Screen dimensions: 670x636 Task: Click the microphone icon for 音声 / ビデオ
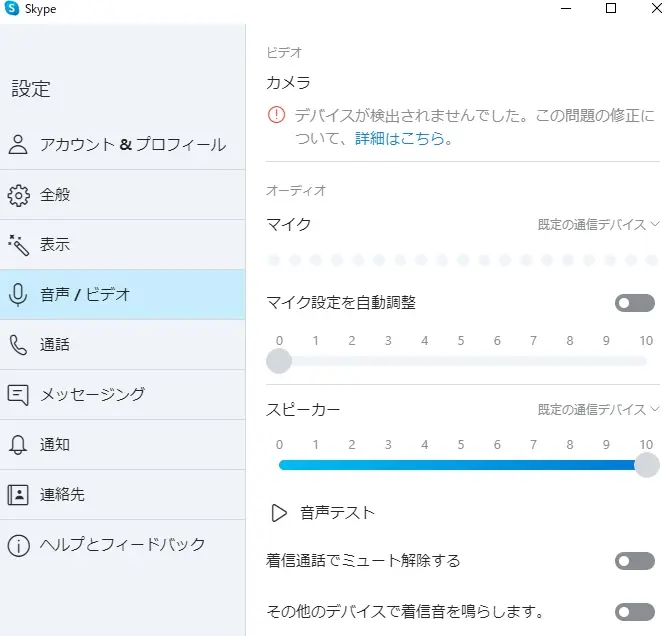pos(18,295)
